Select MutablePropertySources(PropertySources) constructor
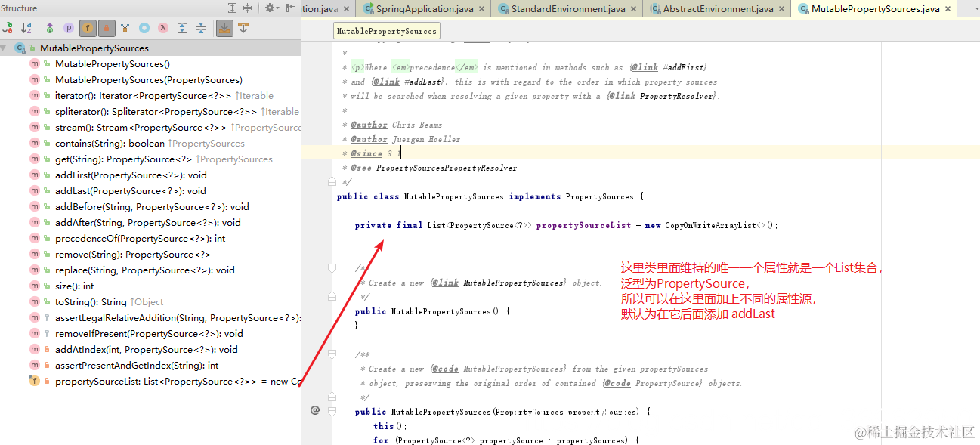The image size is (980, 445). tap(149, 80)
